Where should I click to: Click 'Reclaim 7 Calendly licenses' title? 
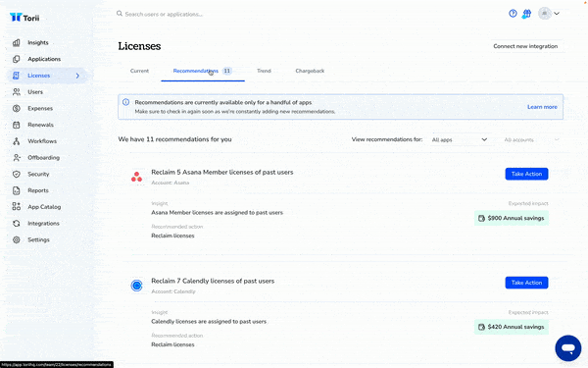tap(213, 281)
